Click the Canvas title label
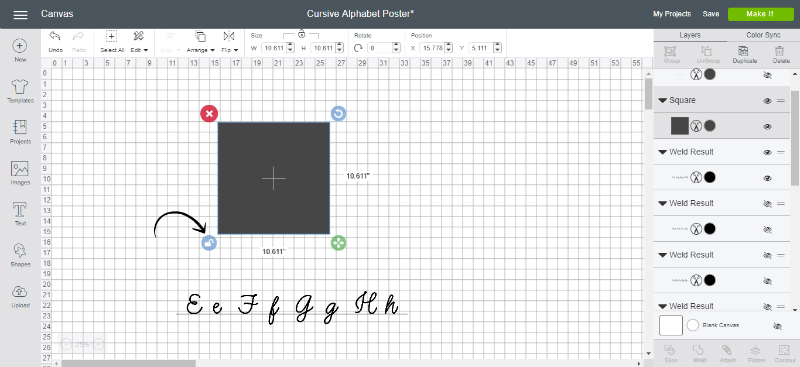The height and width of the screenshot is (367, 800). (x=57, y=14)
